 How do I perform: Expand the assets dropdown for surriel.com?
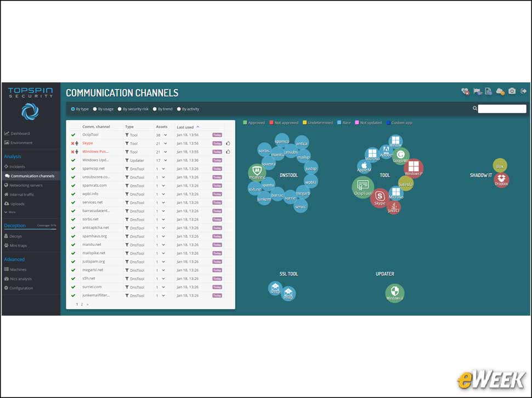click(163, 287)
